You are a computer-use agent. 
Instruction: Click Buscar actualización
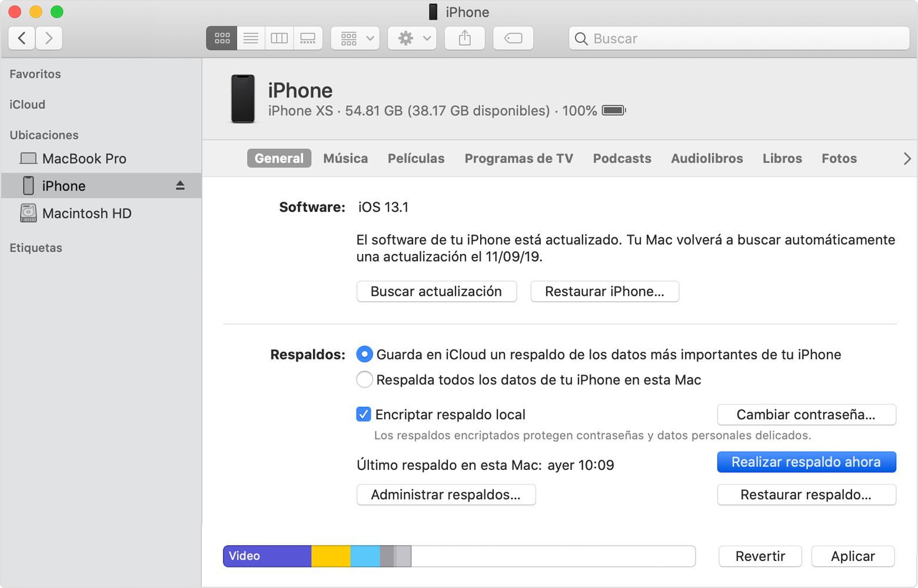(436, 291)
